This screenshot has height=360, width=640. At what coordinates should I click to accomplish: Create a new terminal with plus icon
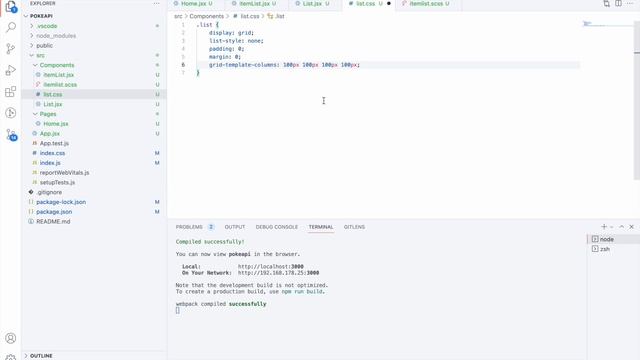(x=604, y=227)
